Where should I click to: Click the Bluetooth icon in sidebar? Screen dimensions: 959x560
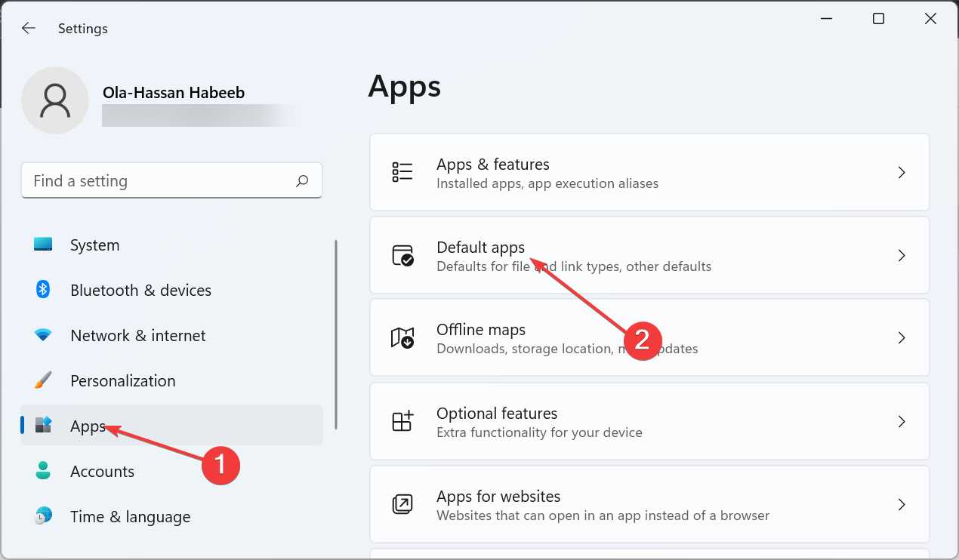point(43,290)
